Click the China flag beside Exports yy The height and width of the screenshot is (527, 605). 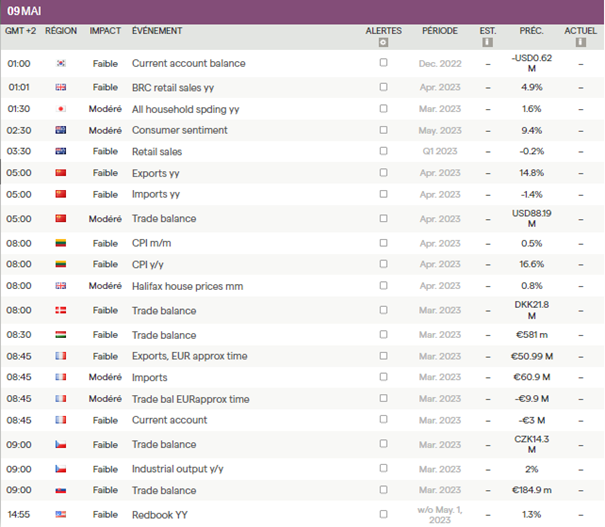point(61,173)
